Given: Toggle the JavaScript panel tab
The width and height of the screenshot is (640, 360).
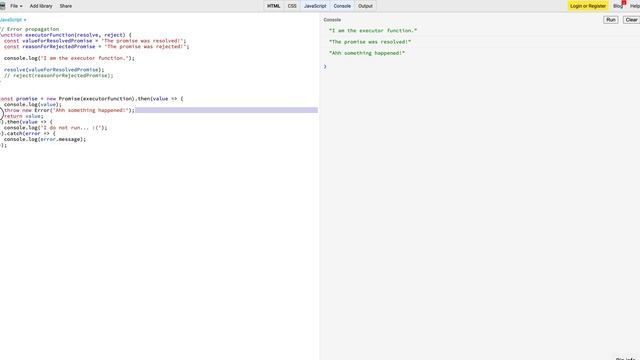Looking at the screenshot, I should click(315, 6).
